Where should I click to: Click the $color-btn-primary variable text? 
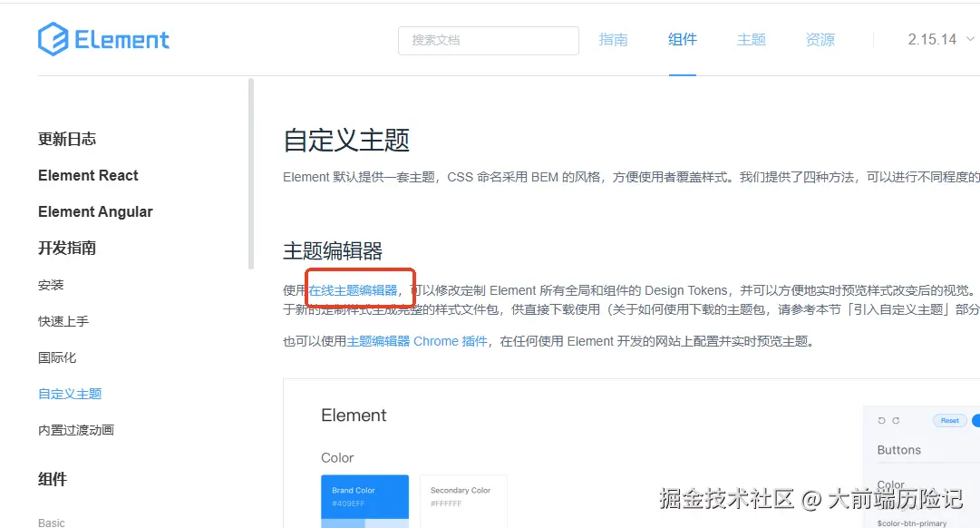pos(912,523)
